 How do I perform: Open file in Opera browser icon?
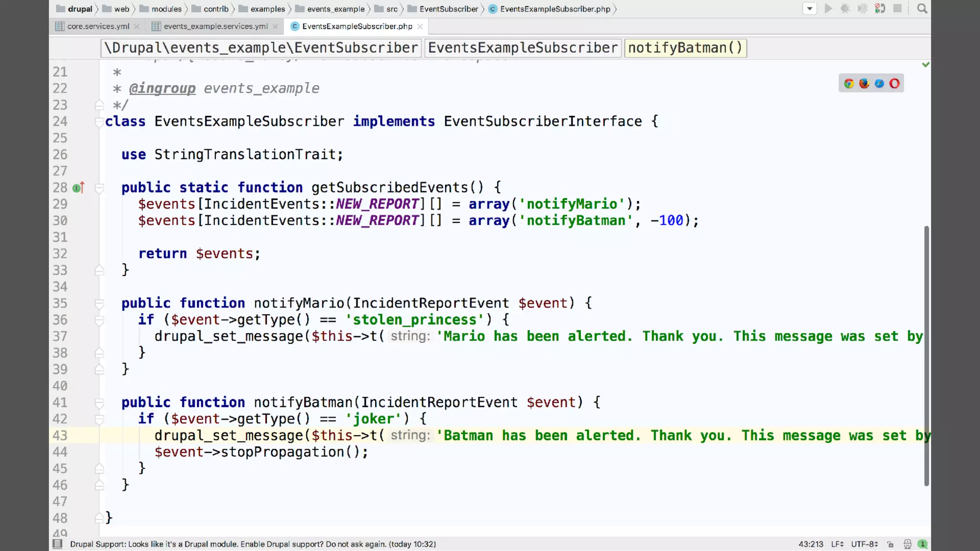click(x=894, y=84)
